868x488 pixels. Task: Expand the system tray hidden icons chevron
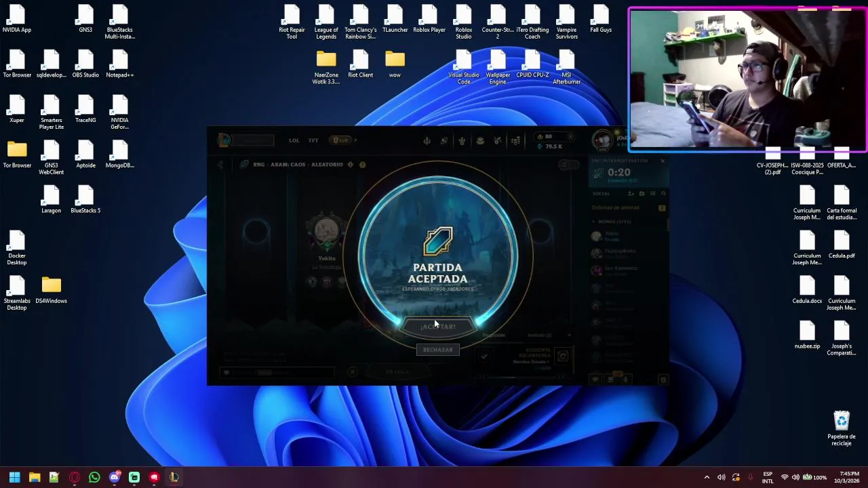coord(707,477)
